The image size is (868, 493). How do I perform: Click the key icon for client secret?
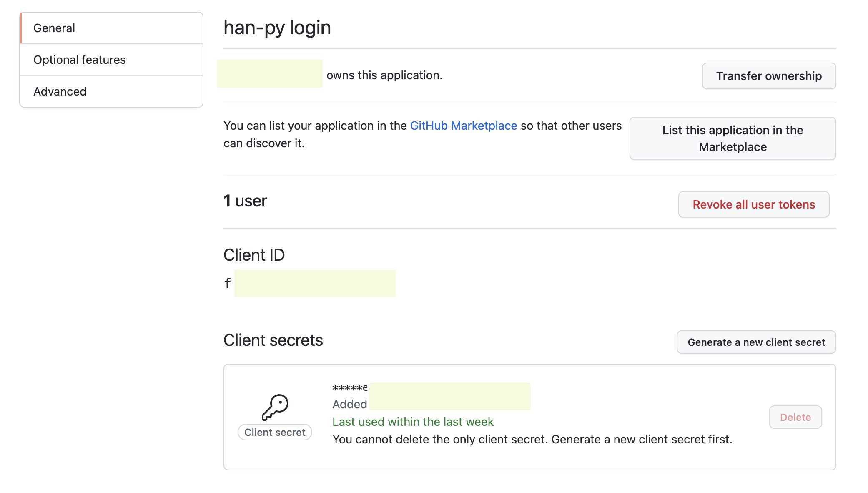click(275, 407)
